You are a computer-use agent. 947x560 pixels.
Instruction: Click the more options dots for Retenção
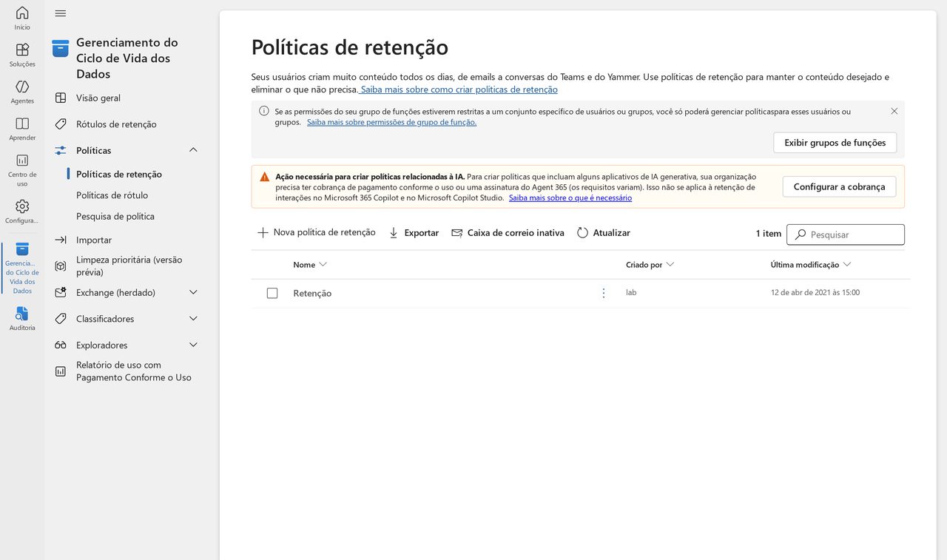[604, 293]
